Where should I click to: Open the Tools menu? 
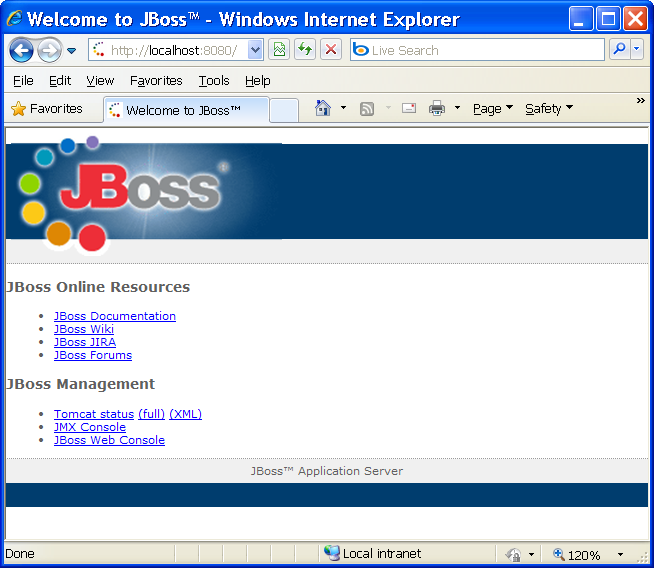214,81
